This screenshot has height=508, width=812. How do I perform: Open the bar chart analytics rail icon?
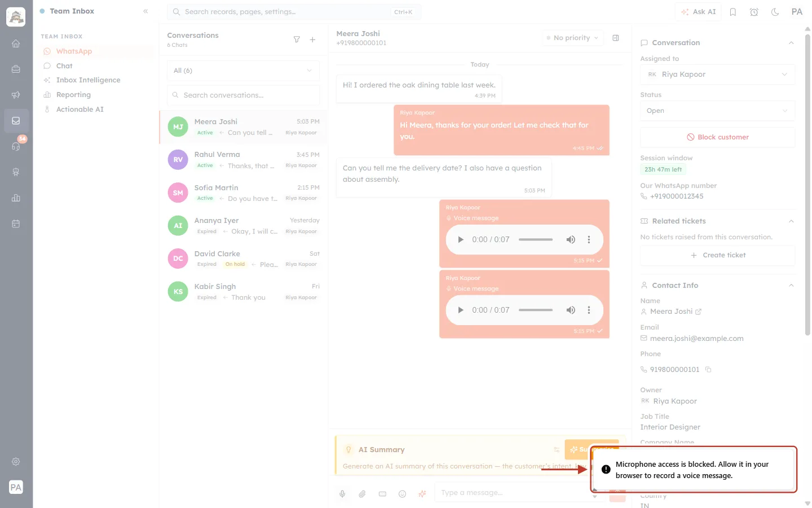click(16, 198)
